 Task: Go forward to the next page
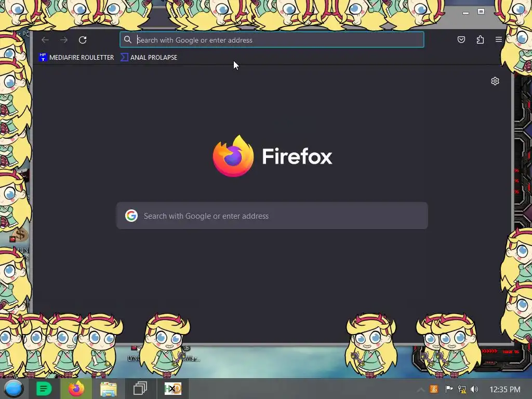(x=64, y=40)
